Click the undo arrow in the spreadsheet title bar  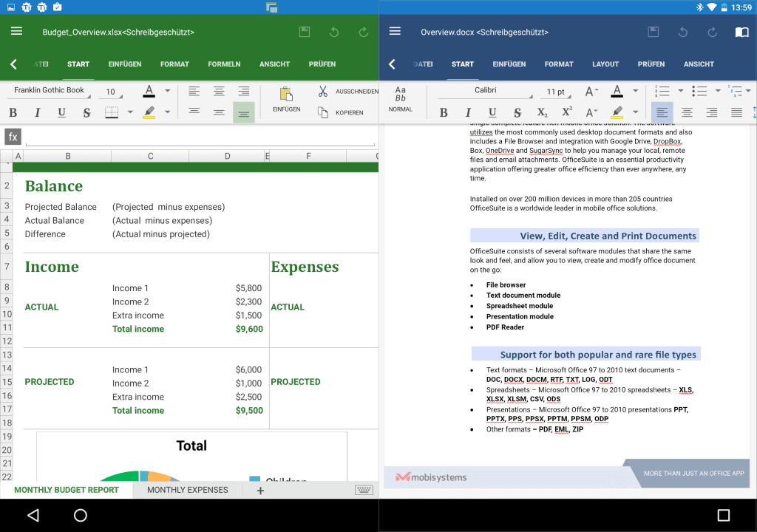334,32
